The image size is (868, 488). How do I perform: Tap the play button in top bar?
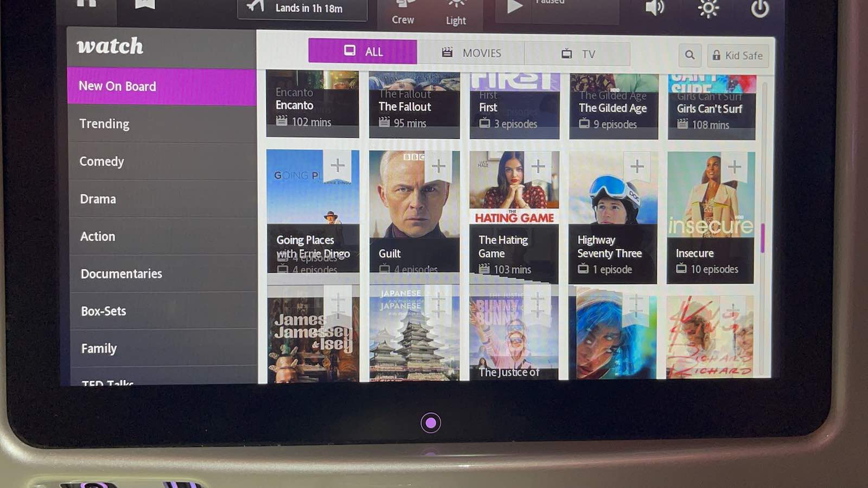point(514,7)
